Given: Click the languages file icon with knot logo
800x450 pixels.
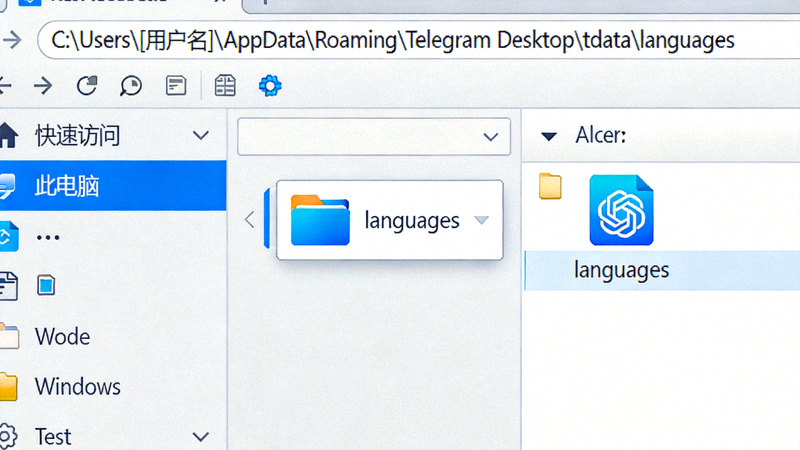Looking at the screenshot, I should pos(621,210).
